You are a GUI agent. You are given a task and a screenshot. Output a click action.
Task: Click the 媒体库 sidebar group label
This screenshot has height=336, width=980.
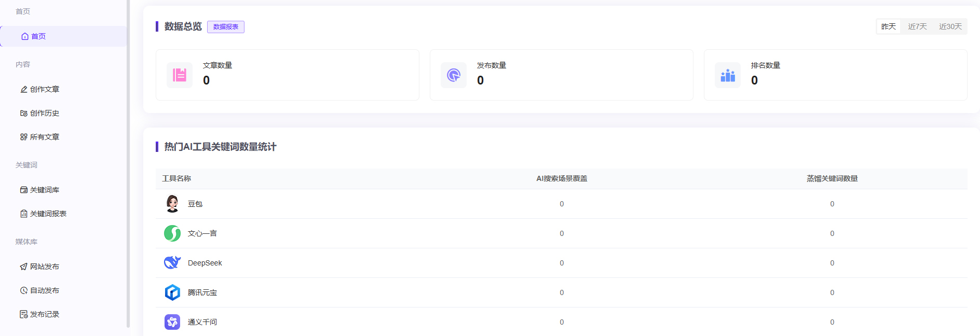click(26, 242)
